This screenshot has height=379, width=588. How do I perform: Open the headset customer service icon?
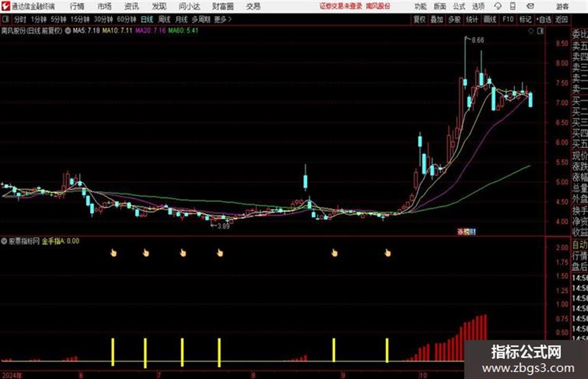[498, 6]
